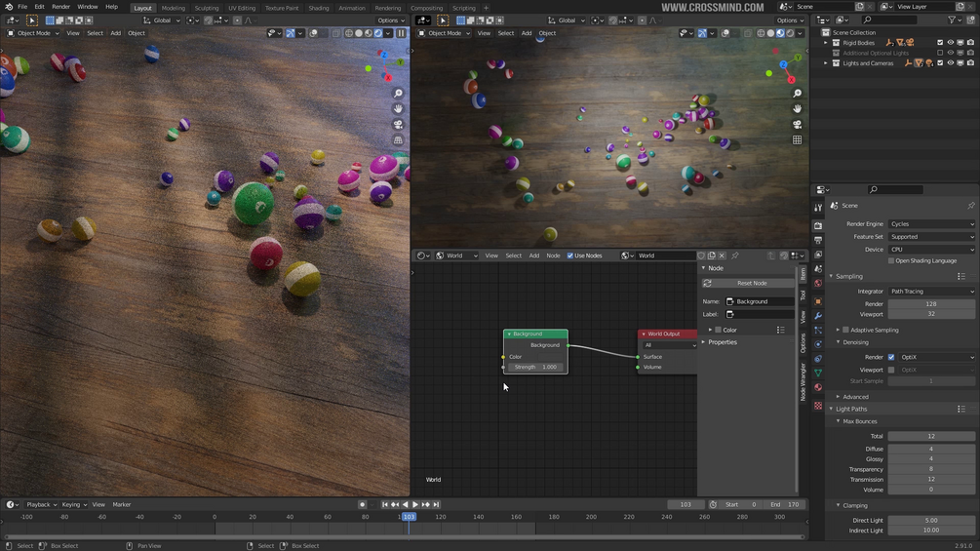Adjust Direct Light clamping 5.00 field
Screen dimensions: 980x551
tap(931, 521)
